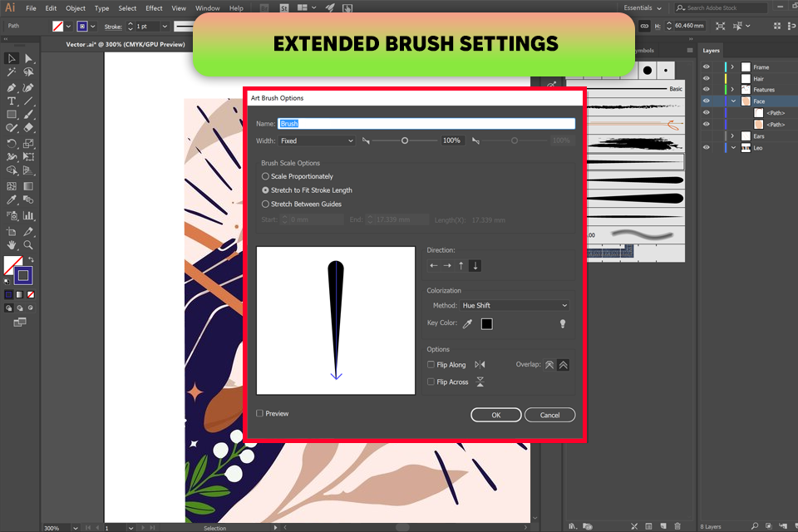Open the Stroke weight dropdown
Screen dimensions: 798x532
point(165,27)
